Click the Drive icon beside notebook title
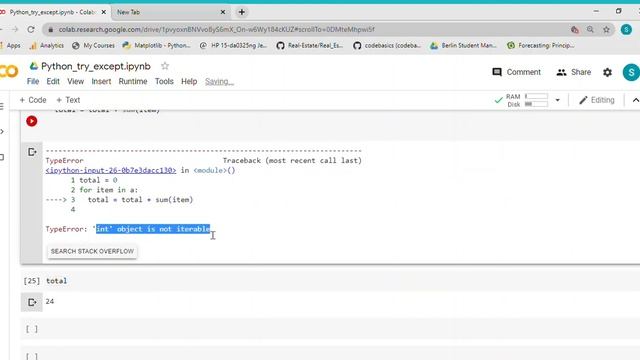 tap(34, 66)
